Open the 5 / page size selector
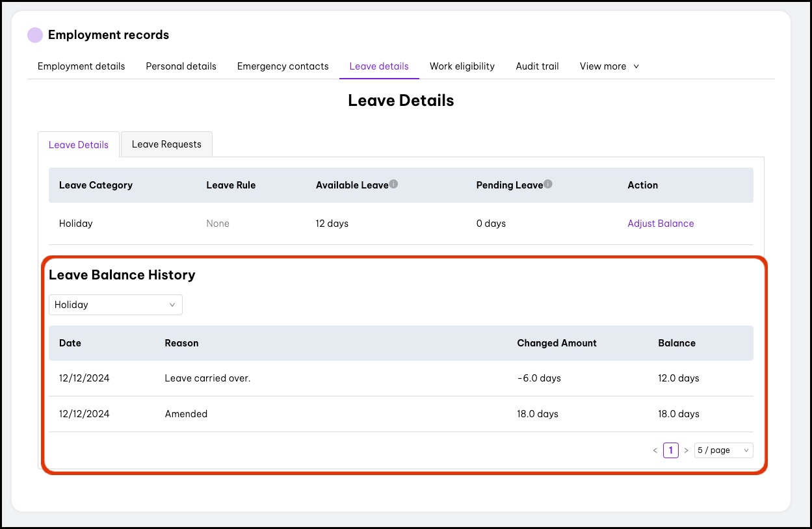812x529 pixels. click(x=723, y=450)
